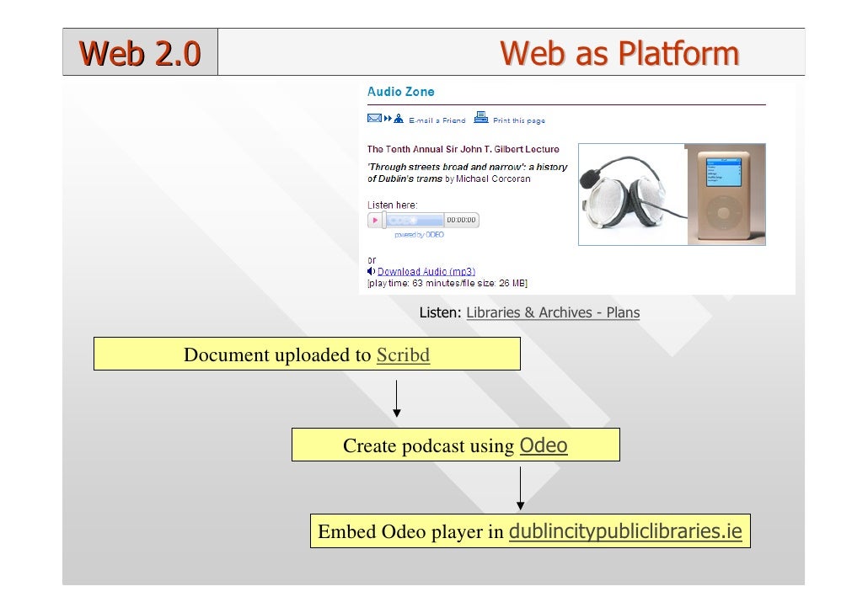
Task: Click the 00:00:00 time display
Action: pyautogui.click(x=461, y=221)
